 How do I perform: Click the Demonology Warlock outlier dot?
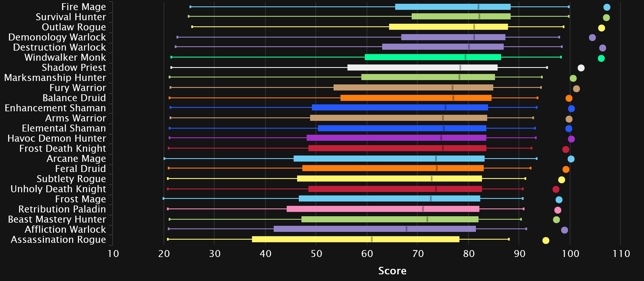[592, 38]
